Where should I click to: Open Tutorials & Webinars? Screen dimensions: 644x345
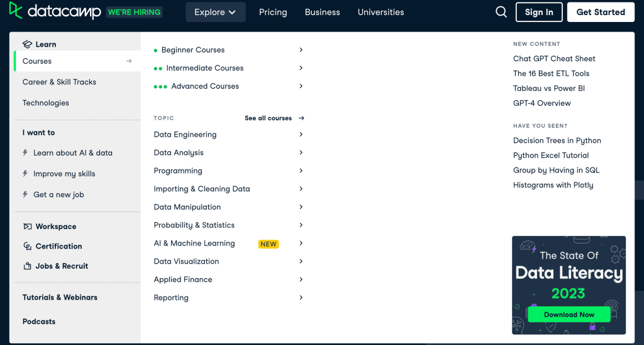[60, 297]
